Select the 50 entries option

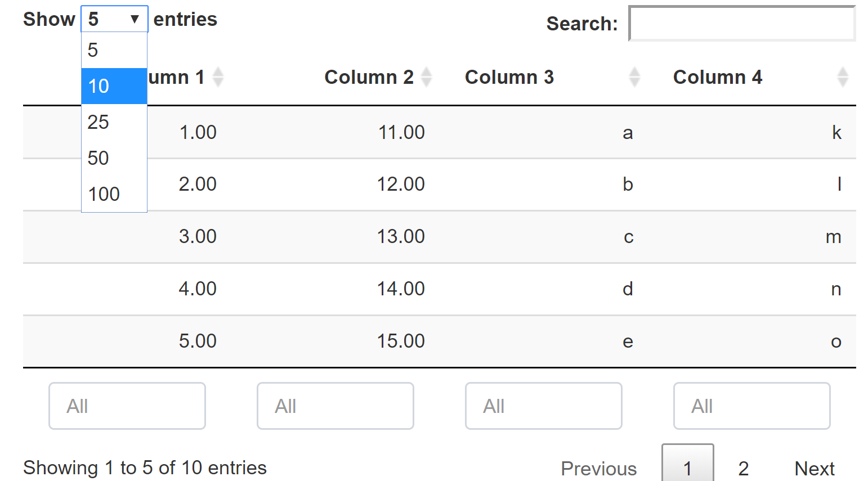114,158
